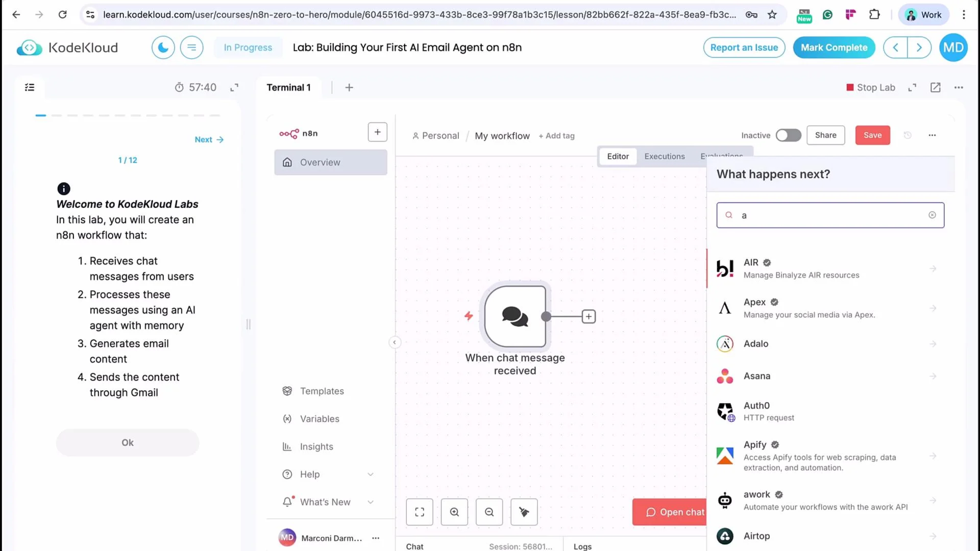Click the node search input field
This screenshot has height=551, width=980.
tap(830, 215)
